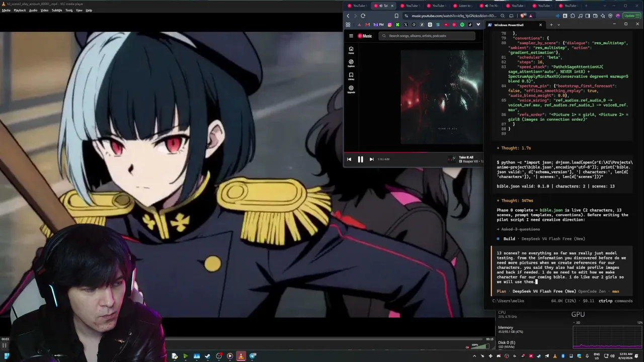Screen dimensions: 644x362
Task: Open the Media menu in VLC
Action: (x=6, y=10)
